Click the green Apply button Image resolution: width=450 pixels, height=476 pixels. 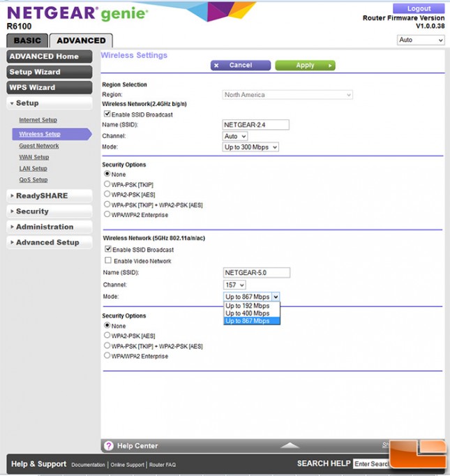pos(306,66)
